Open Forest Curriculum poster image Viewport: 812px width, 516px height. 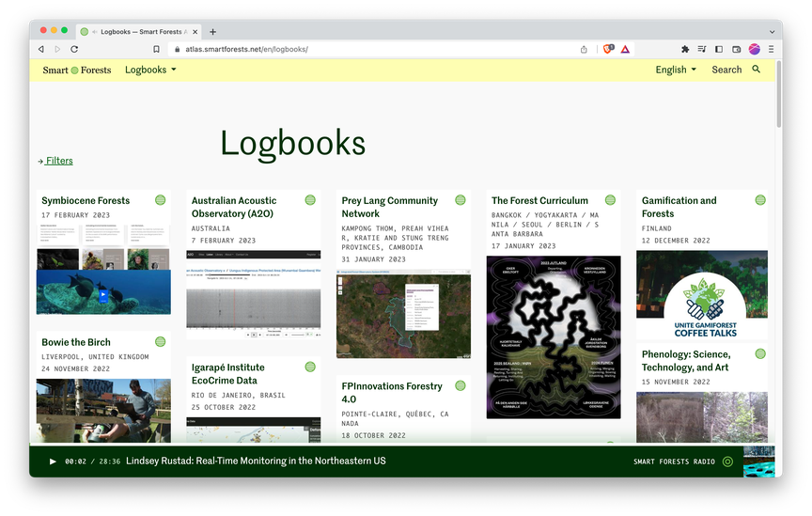[x=554, y=337]
